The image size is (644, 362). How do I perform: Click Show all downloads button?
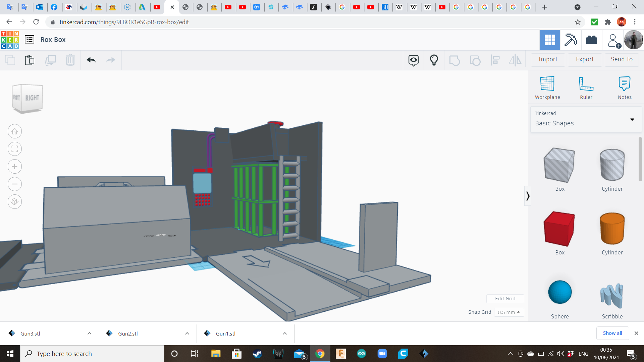(612, 333)
